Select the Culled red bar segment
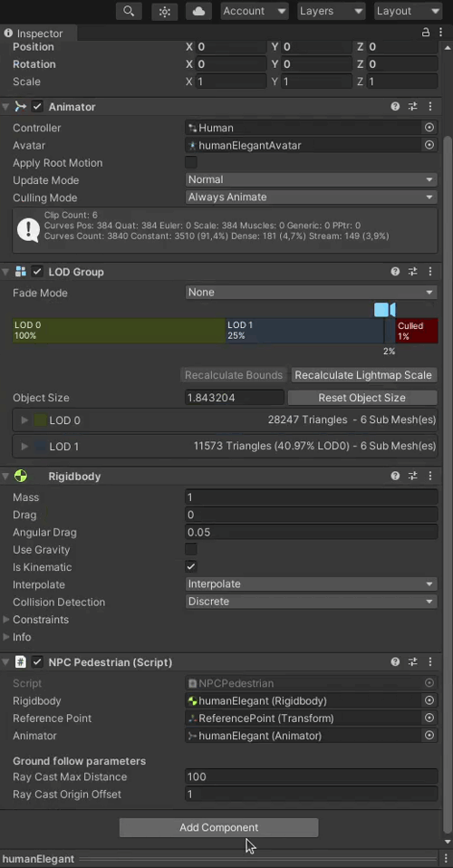Image resolution: width=453 pixels, height=868 pixels. point(417,331)
